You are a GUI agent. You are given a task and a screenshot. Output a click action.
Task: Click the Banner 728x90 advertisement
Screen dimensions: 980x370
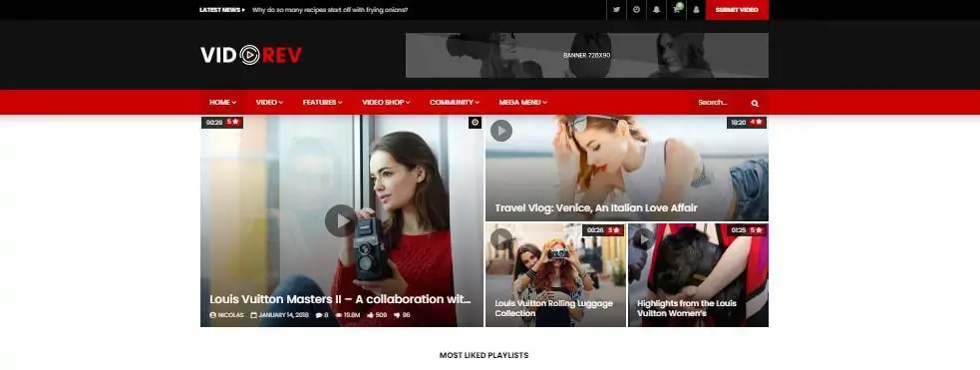point(587,55)
